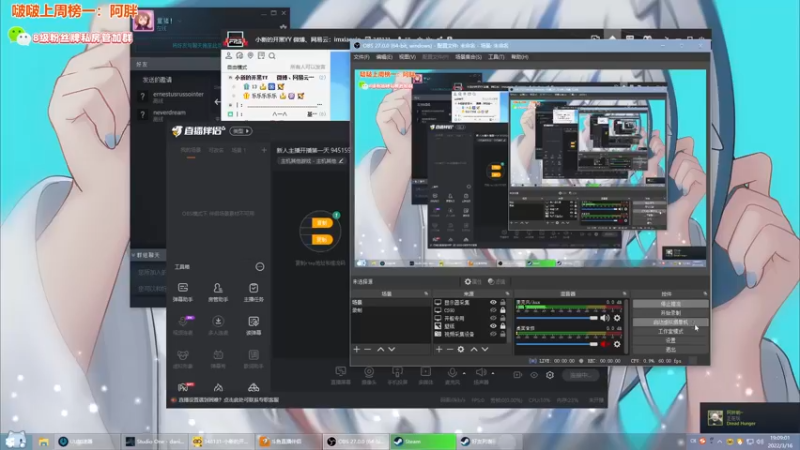
Task: Select 场景 scene in OBS scenes list
Action: coord(390,303)
